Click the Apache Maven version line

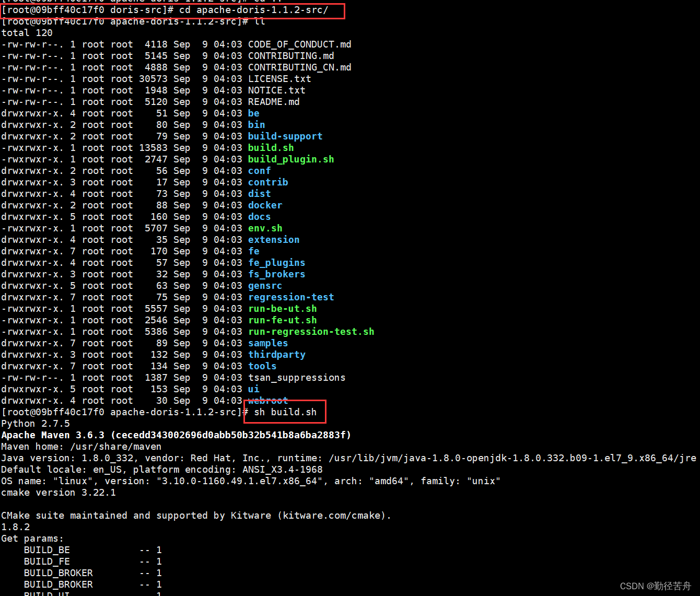(176, 435)
